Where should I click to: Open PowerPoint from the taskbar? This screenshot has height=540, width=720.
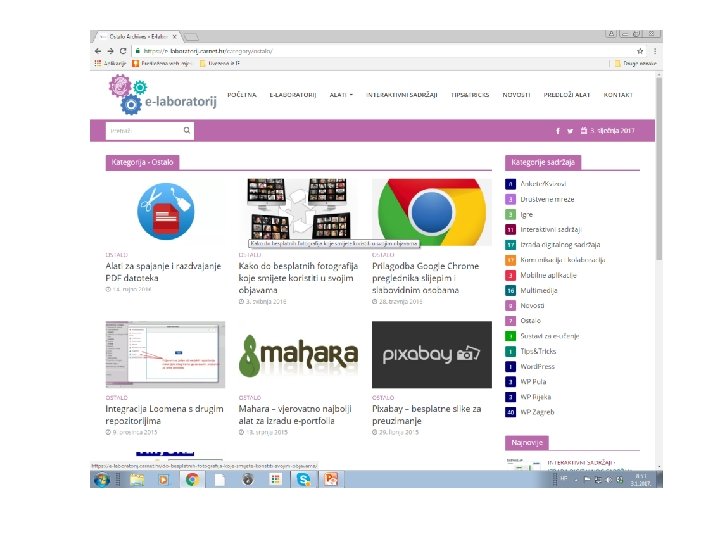331,480
